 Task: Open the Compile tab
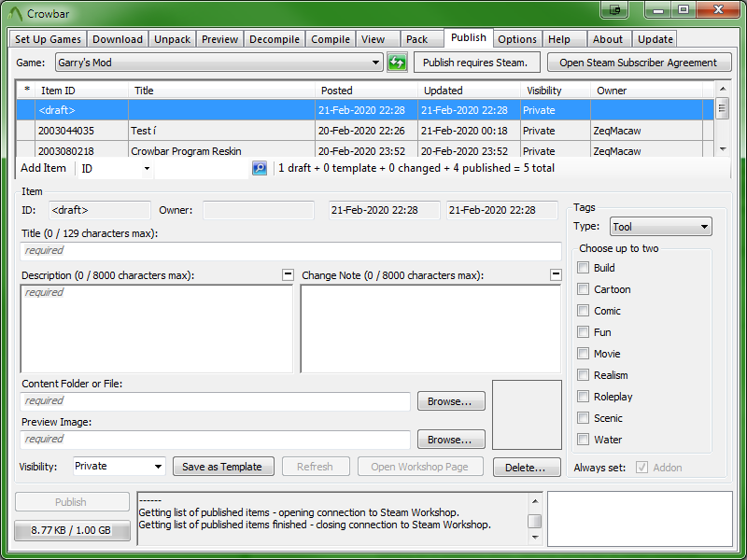click(x=331, y=39)
